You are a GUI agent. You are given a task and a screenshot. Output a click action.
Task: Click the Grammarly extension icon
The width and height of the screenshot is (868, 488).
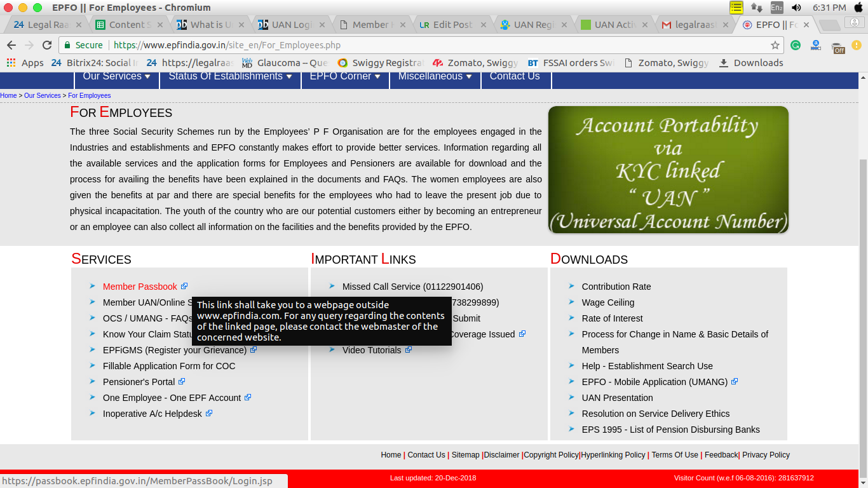coord(796,45)
